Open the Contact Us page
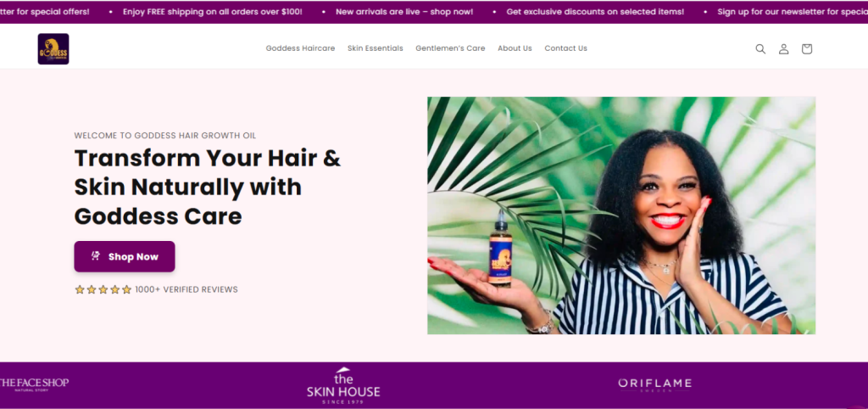 point(565,48)
